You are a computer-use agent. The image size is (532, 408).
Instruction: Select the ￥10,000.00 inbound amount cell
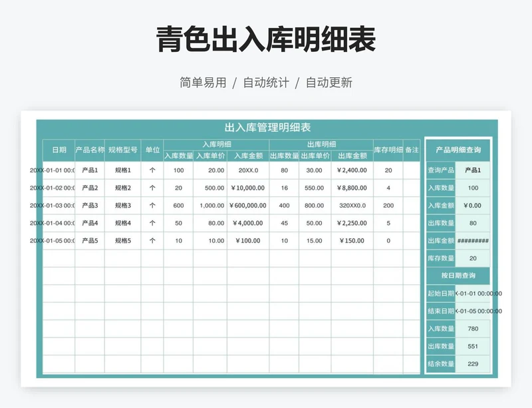[248, 188]
